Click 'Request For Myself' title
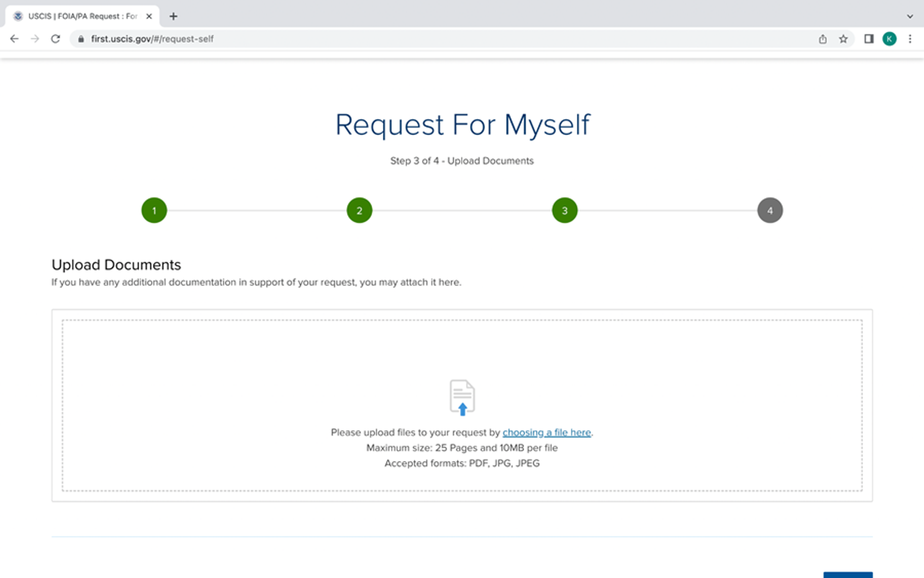This screenshot has width=924, height=578. pyautogui.click(x=463, y=125)
